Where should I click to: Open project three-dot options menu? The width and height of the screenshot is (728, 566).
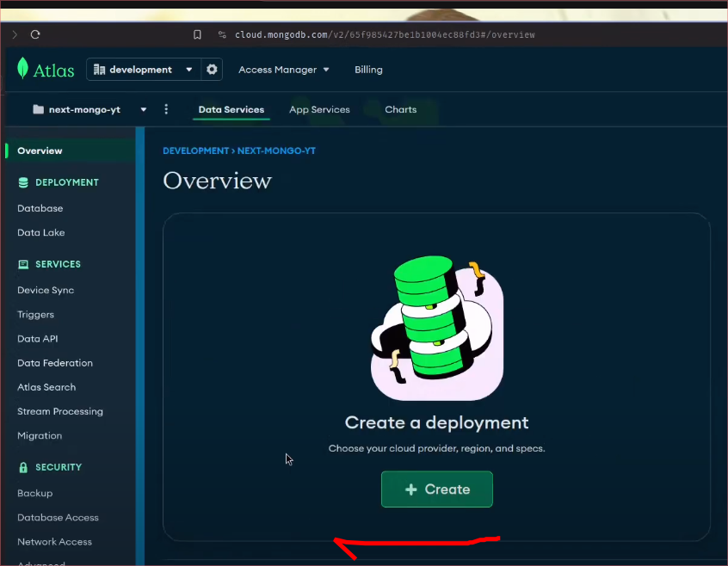[166, 109]
